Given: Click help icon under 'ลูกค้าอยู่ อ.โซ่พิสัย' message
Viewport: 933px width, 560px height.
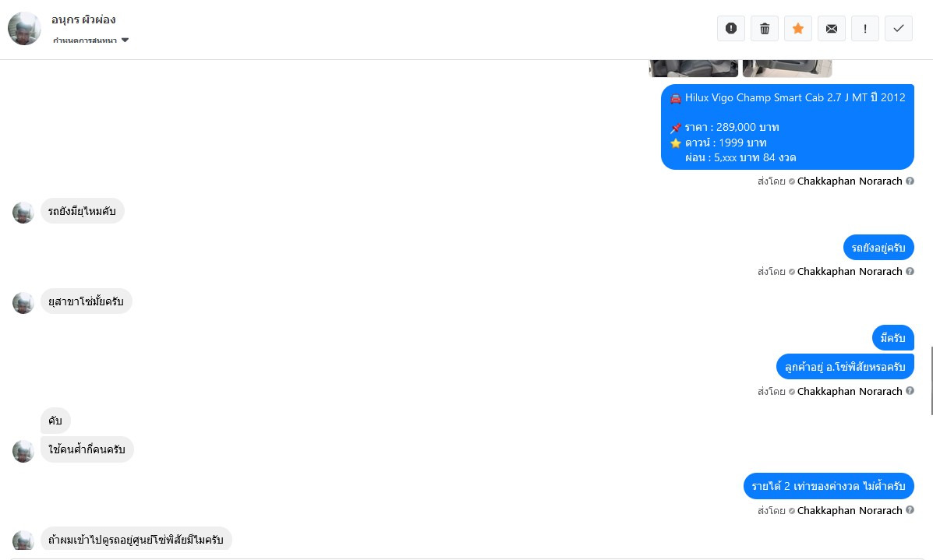Looking at the screenshot, I should coord(910,390).
